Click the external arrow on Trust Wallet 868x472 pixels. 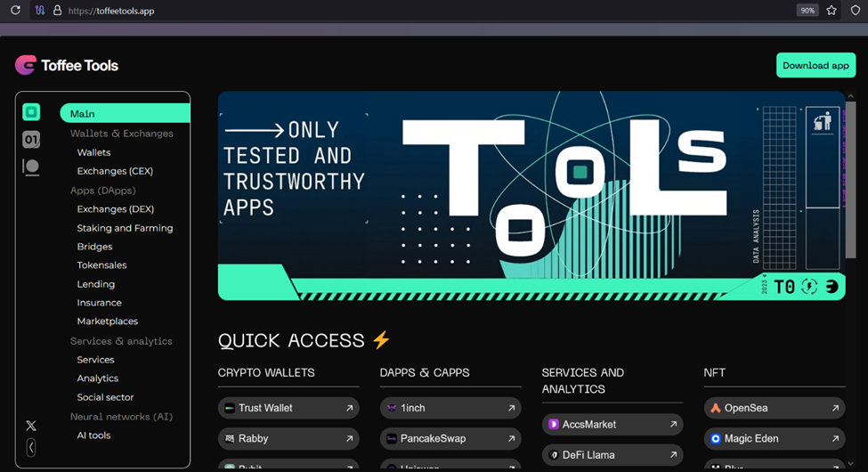coord(349,408)
